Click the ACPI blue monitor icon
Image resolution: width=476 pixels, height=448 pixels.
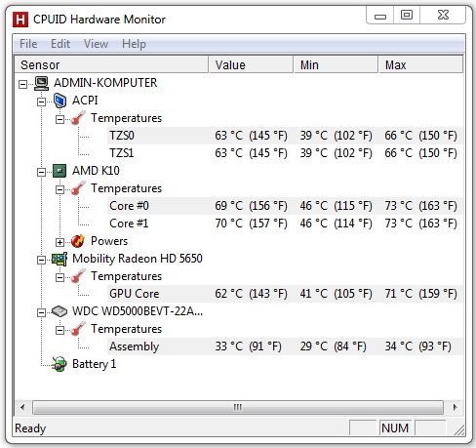(x=59, y=101)
